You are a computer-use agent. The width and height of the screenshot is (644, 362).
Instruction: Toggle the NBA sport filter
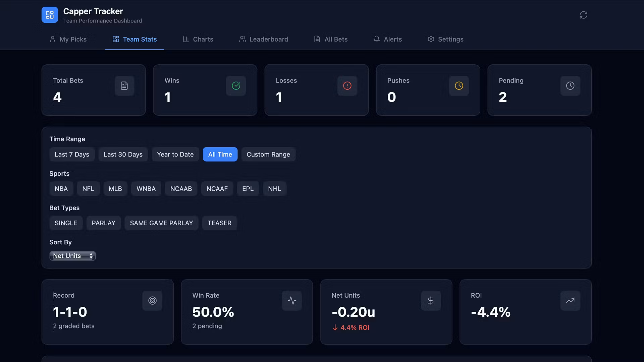[61, 189]
